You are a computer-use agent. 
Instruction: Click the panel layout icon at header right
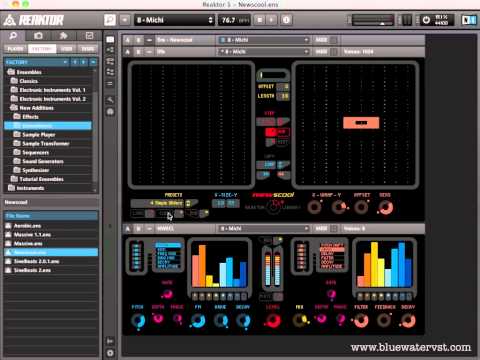469,20
